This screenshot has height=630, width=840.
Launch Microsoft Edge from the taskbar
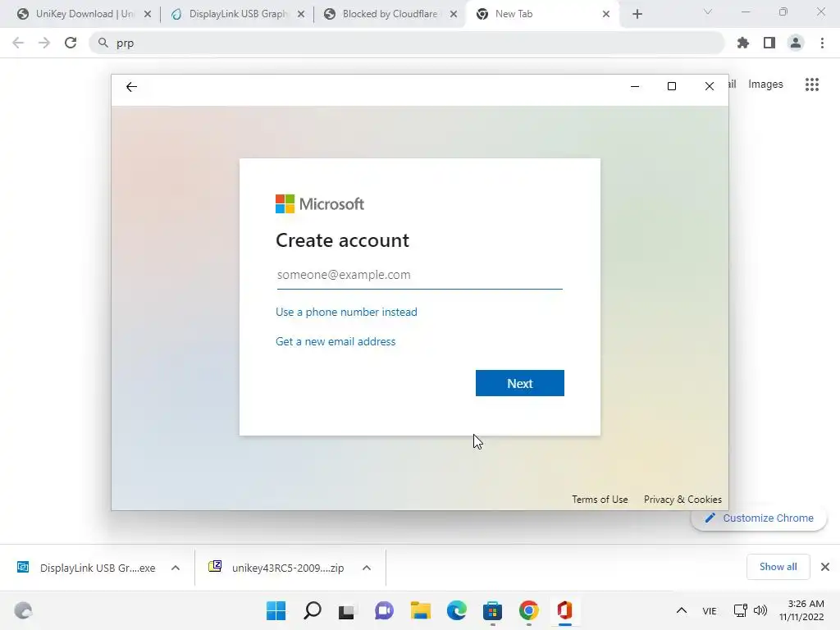click(456, 610)
